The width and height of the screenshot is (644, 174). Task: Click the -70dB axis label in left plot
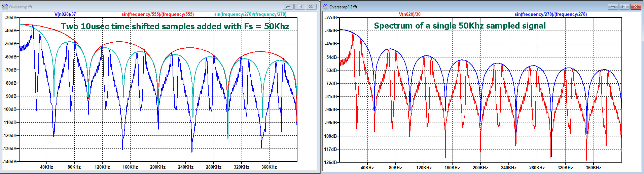[x=10, y=70]
